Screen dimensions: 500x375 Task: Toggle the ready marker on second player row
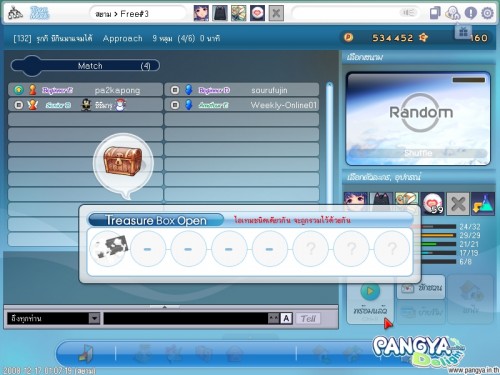(19, 105)
